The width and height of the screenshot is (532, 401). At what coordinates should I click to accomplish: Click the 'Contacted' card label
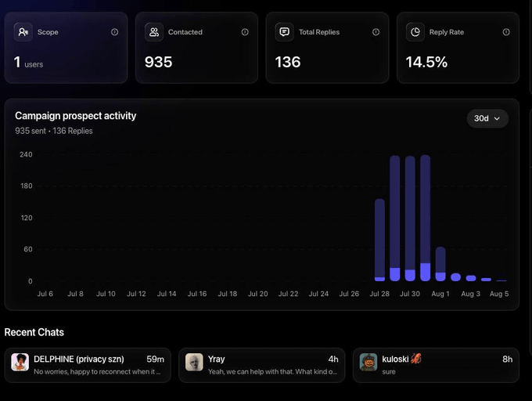185,32
